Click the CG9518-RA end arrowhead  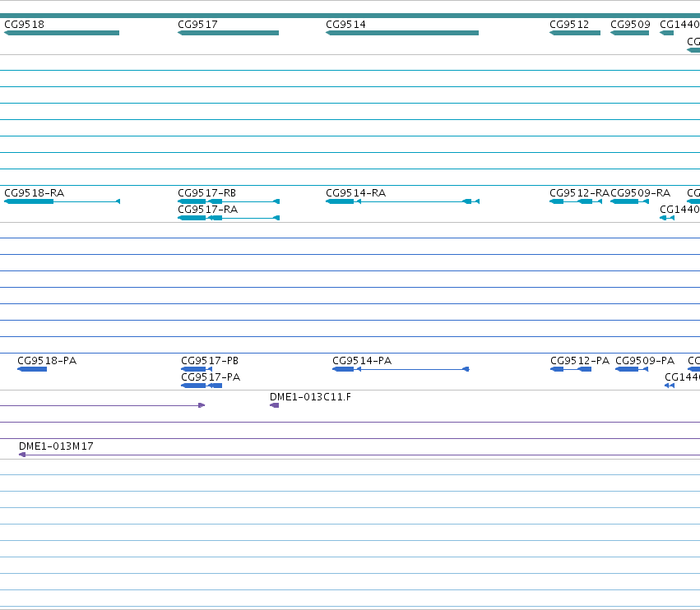[118, 201]
